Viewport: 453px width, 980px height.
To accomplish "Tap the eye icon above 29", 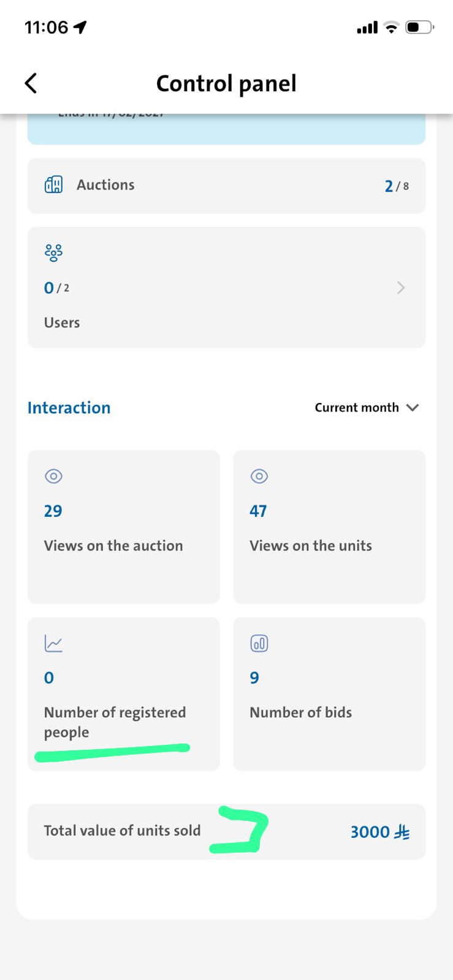I will 53,476.
